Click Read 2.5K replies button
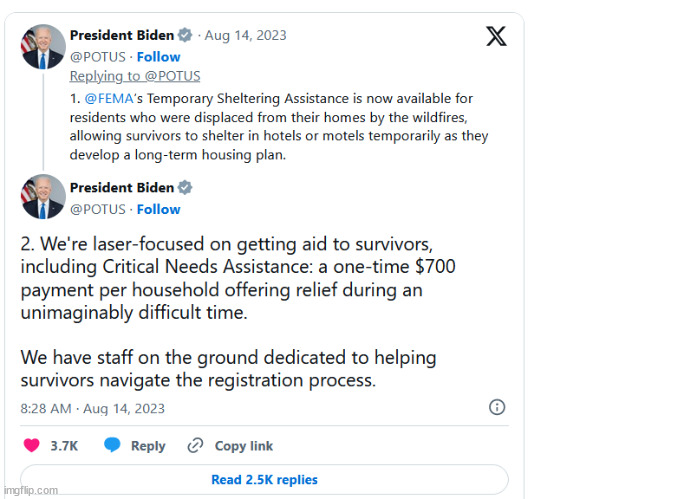Viewport: 697px width, 499px height. click(264, 479)
